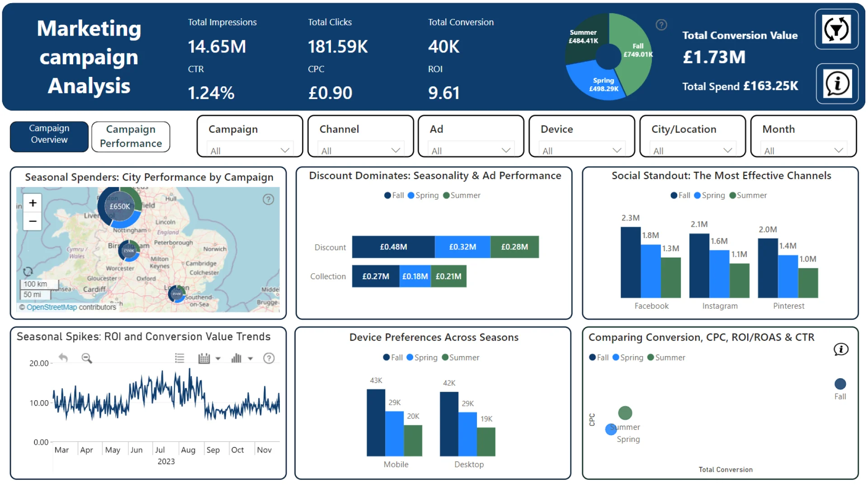Click the undo arrow in trend chart toolbar
This screenshot has width=868, height=488.
pos(63,358)
